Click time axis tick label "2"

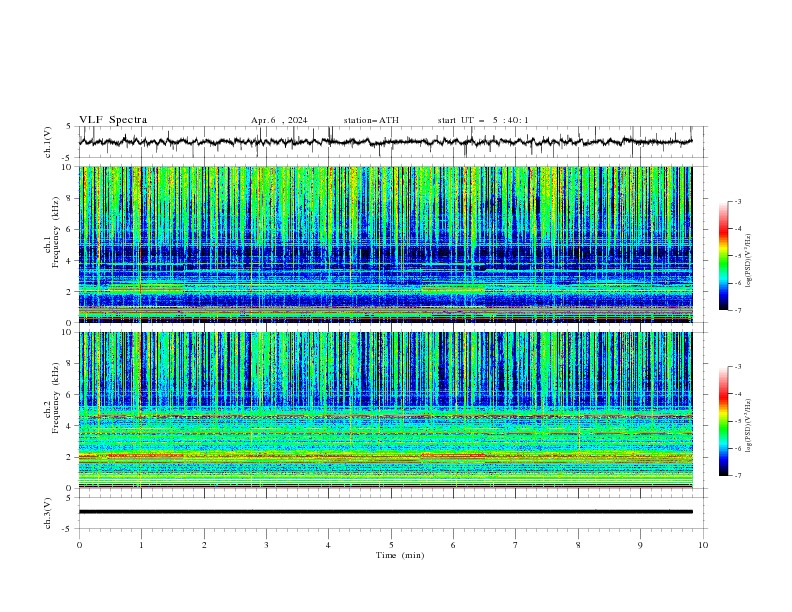click(x=204, y=545)
